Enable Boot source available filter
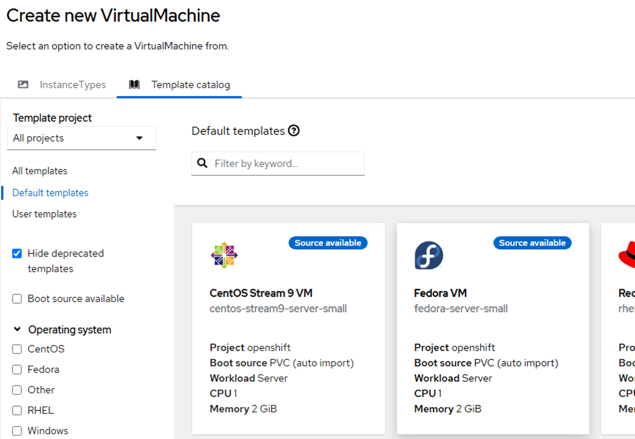Viewport: 635px width, 439px height. pos(17,299)
